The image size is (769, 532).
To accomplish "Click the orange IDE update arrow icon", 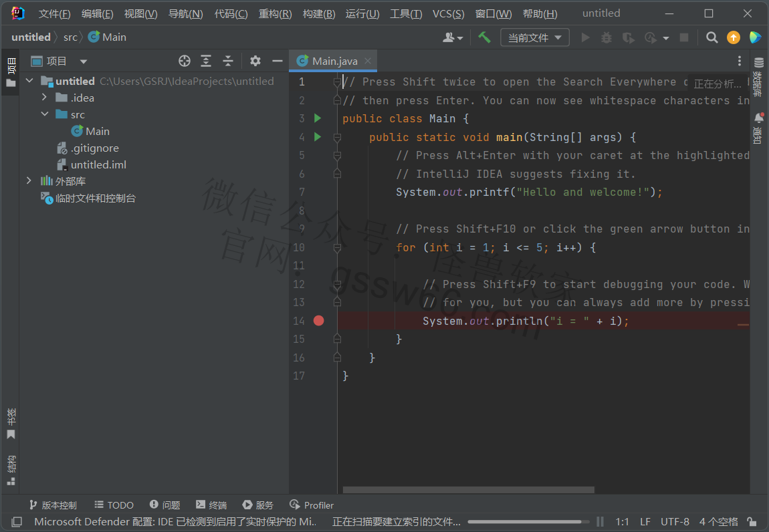I will pyautogui.click(x=734, y=37).
